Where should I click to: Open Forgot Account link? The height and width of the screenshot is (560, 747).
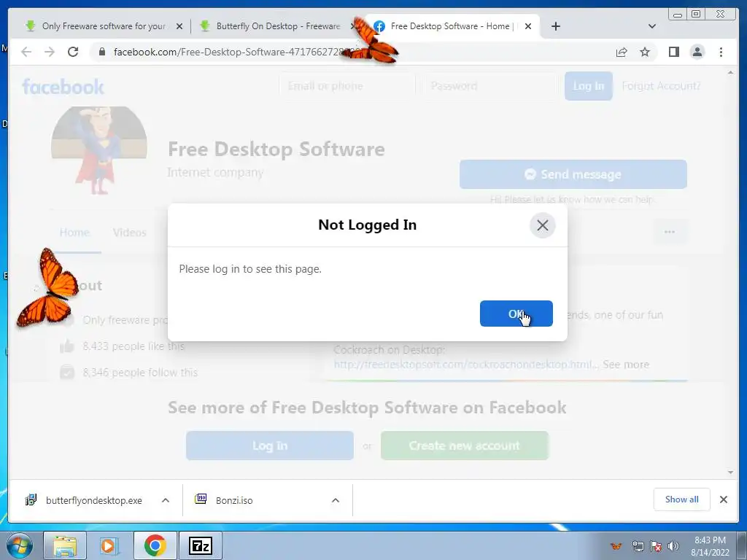(661, 86)
